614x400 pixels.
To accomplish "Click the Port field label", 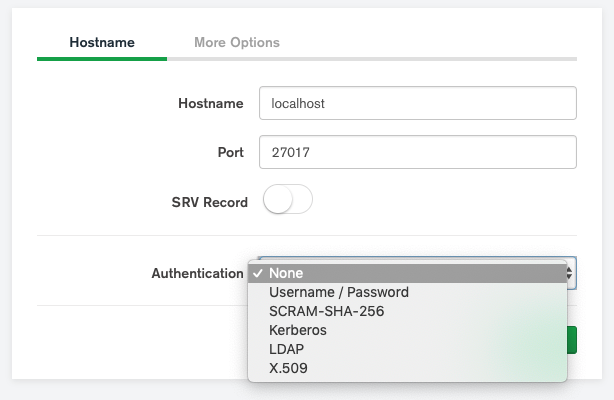I will [x=231, y=152].
